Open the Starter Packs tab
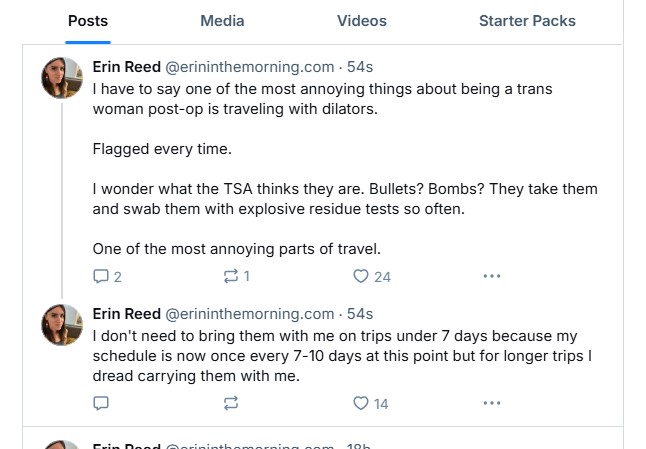Screen dimensions: 646x449 click(527, 21)
